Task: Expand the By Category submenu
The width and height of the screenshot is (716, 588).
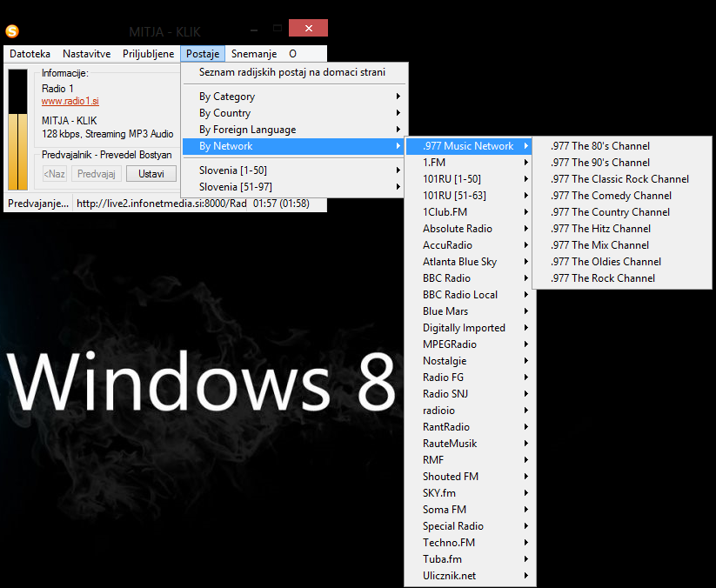Action: 295,97
